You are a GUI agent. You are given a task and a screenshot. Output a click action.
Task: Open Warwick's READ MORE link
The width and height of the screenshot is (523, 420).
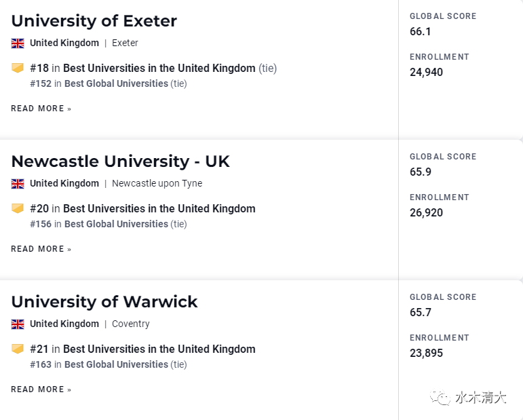(41, 389)
